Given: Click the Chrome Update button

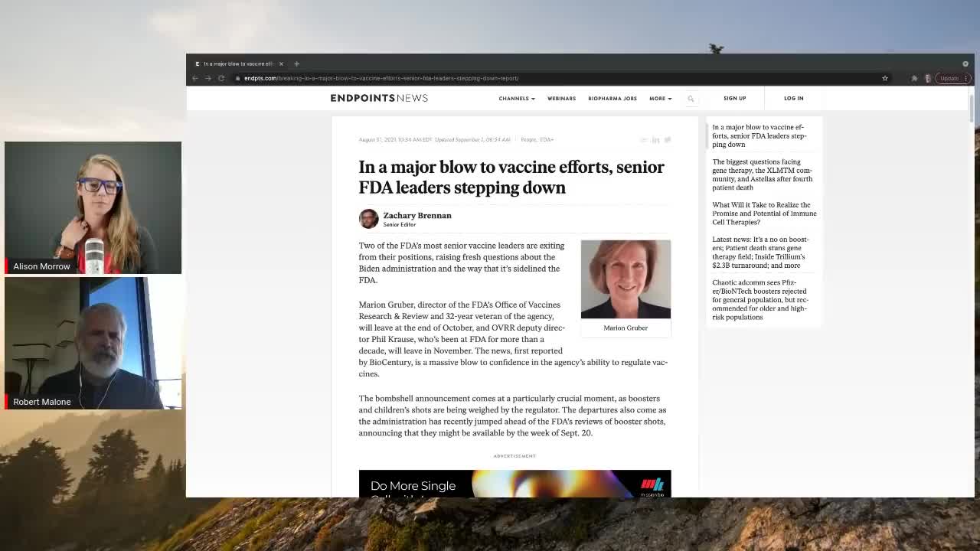Looking at the screenshot, I should click(954, 78).
